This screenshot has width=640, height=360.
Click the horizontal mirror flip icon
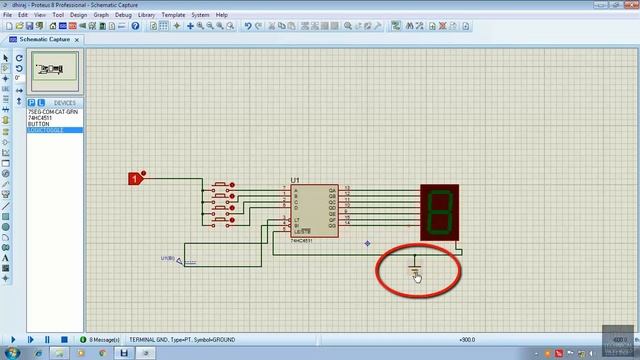(19, 90)
